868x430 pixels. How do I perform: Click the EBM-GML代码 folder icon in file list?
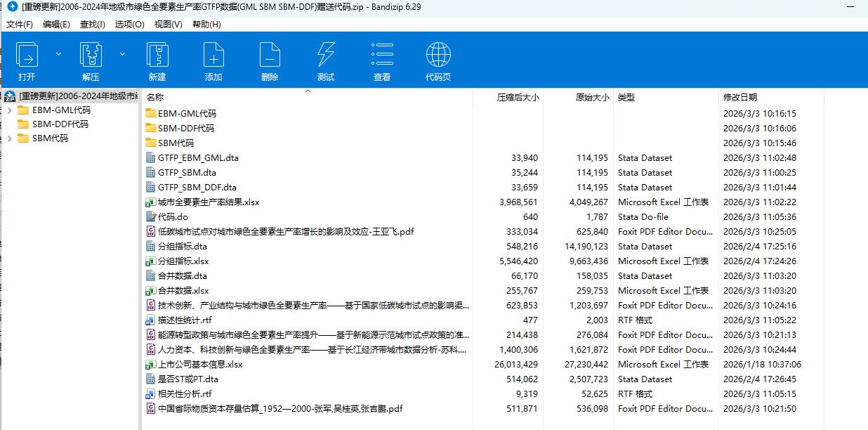tap(151, 113)
